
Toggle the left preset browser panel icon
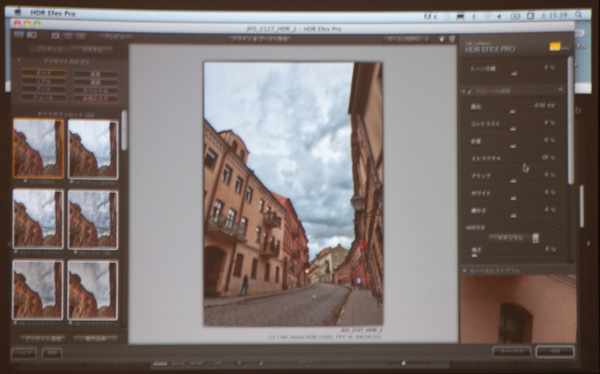(19, 35)
